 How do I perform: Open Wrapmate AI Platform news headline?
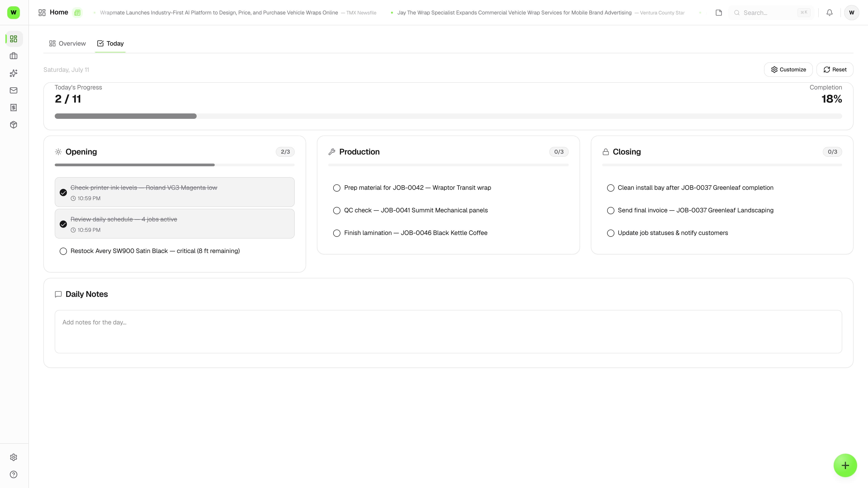point(219,12)
